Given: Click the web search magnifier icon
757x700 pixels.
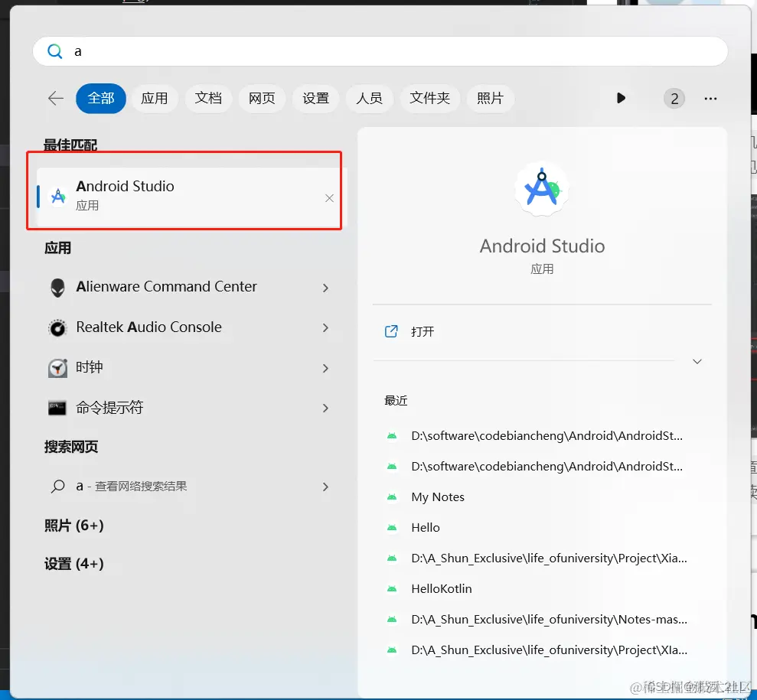Looking at the screenshot, I should [x=57, y=487].
